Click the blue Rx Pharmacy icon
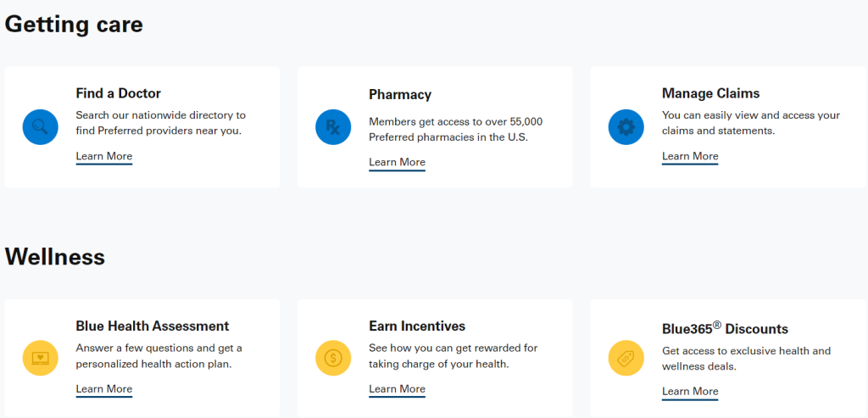 333,127
